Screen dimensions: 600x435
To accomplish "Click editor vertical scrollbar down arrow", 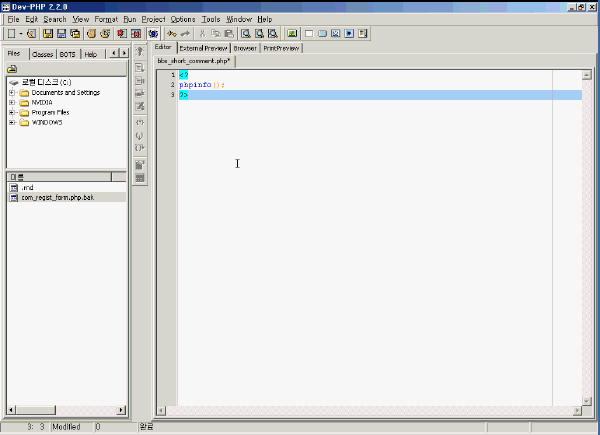I will tap(587, 401).
